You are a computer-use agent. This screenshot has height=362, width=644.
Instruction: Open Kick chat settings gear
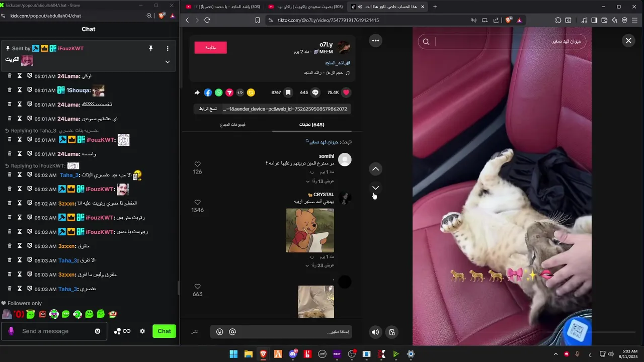142,331
